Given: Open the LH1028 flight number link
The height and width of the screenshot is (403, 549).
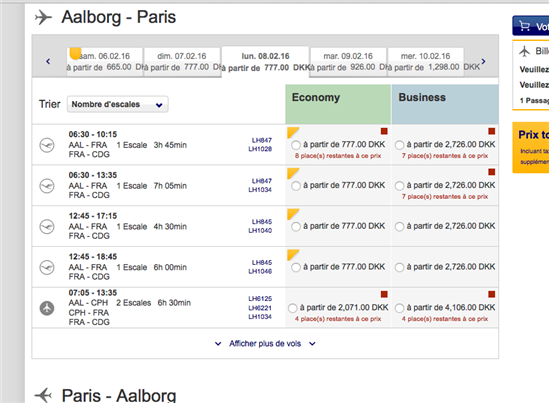Looking at the screenshot, I should point(260,149).
